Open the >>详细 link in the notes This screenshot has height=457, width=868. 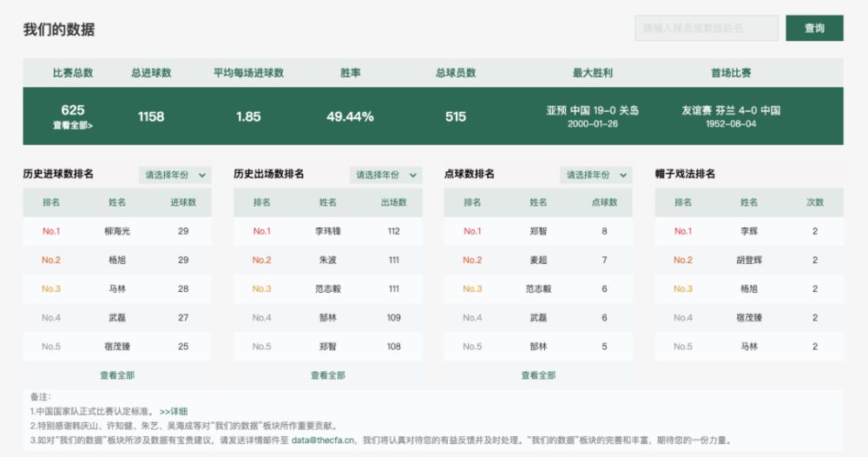click(174, 412)
